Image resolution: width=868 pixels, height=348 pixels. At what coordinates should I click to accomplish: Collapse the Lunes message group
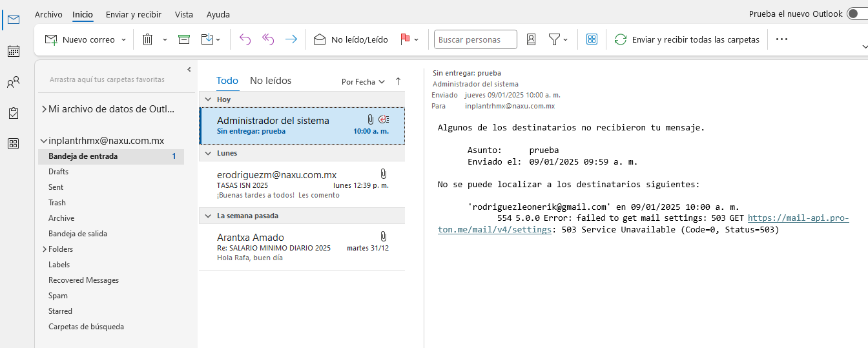point(208,153)
